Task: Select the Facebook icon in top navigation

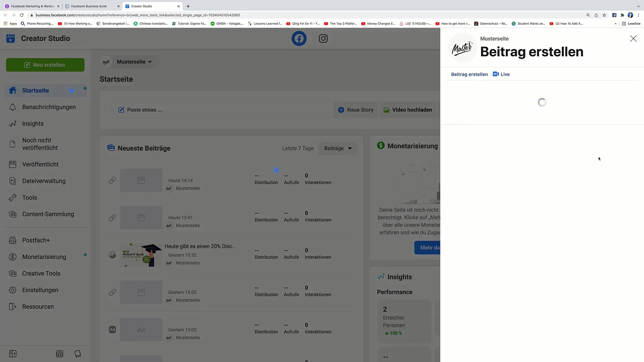Action: click(299, 39)
